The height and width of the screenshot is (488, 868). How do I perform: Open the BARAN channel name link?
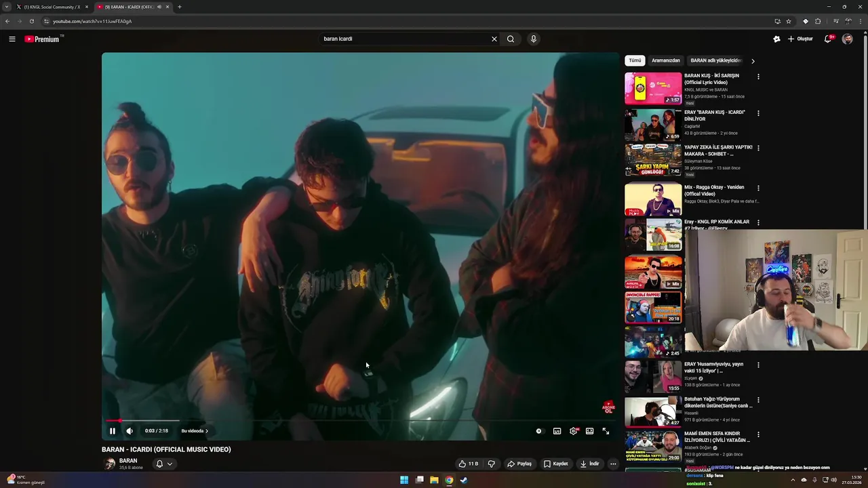pyautogui.click(x=128, y=461)
